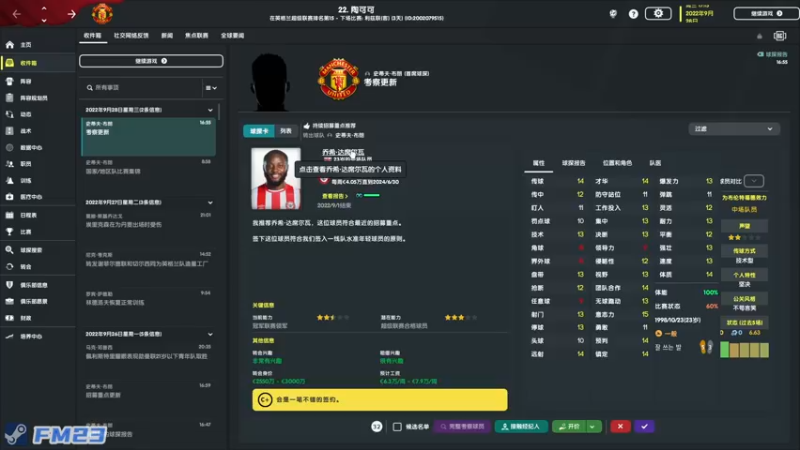Open the Scout Report tab
Image resolution: width=800 pixels, height=450 pixels.
pos(573,163)
